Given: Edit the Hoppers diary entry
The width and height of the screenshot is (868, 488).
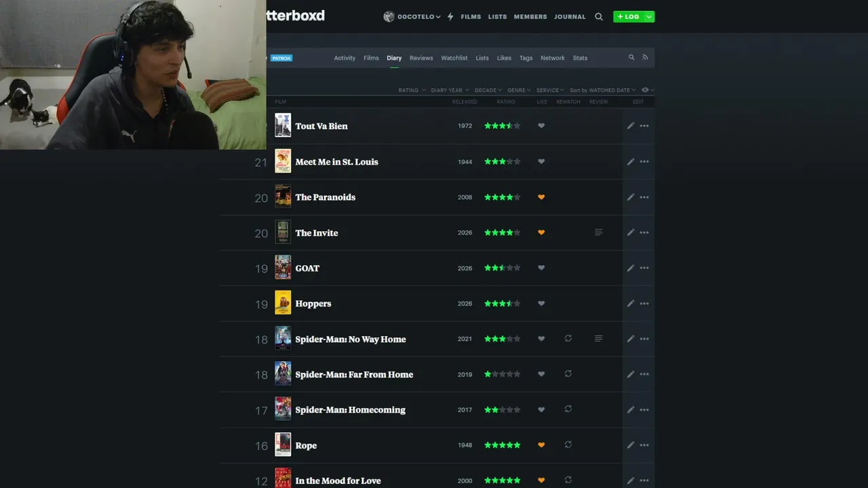Looking at the screenshot, I should pos(631,304).
